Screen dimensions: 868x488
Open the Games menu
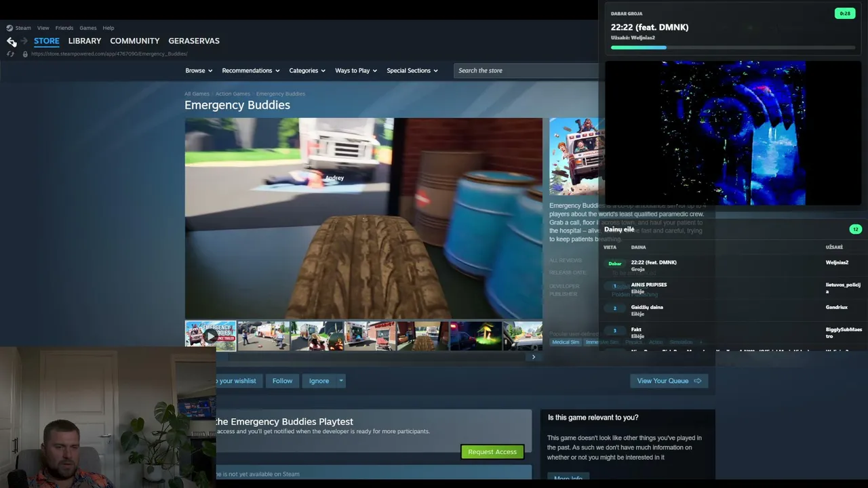coord(88,28)
